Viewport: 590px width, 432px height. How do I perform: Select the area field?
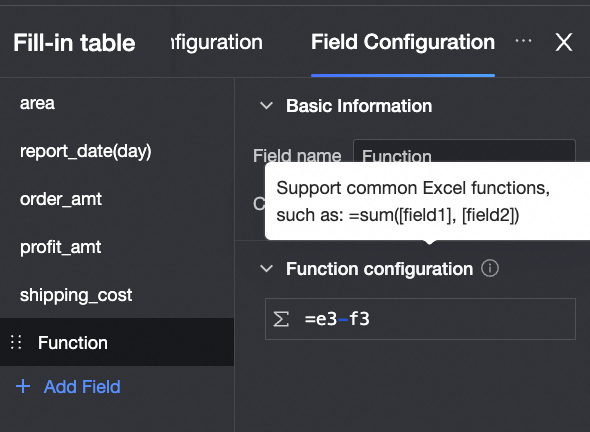tap(117, 103)
